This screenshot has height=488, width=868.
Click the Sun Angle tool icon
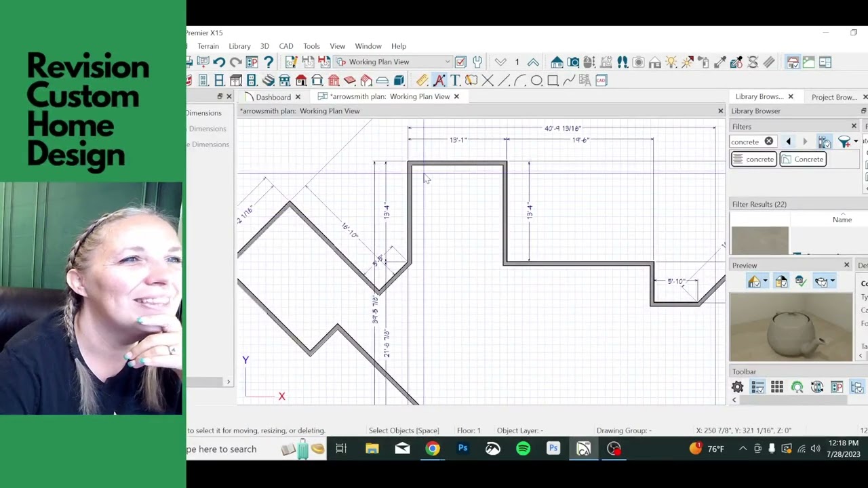tap(688, 62)
